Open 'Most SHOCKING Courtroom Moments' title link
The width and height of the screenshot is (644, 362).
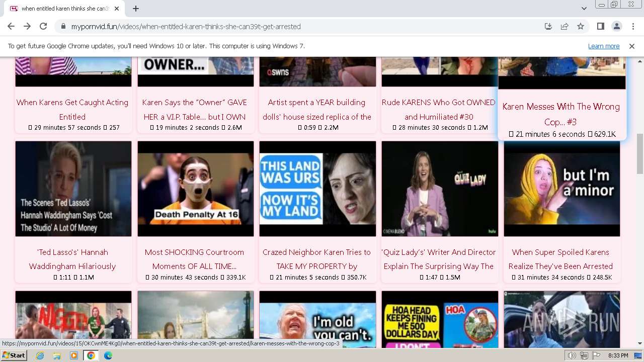point(194,259)
